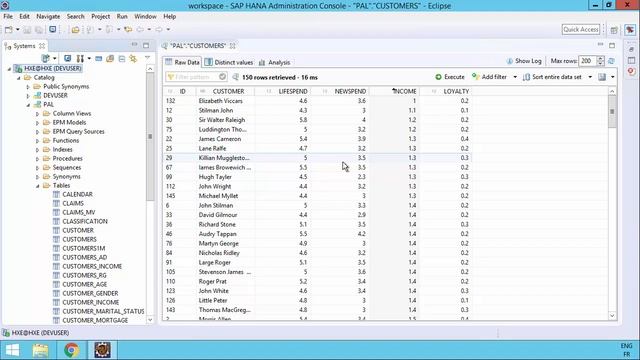This screenshot has height=360, width=640.
Task: Minimize the Systems view panel
Action: coord(134,45)
